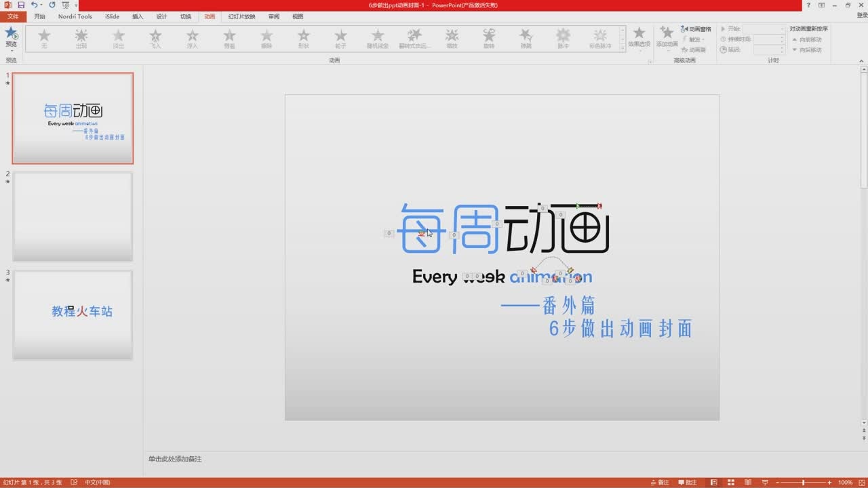Click 向前移动 to move animation earlier
Viewport: 868px width, 488px height.
point(807,39)
